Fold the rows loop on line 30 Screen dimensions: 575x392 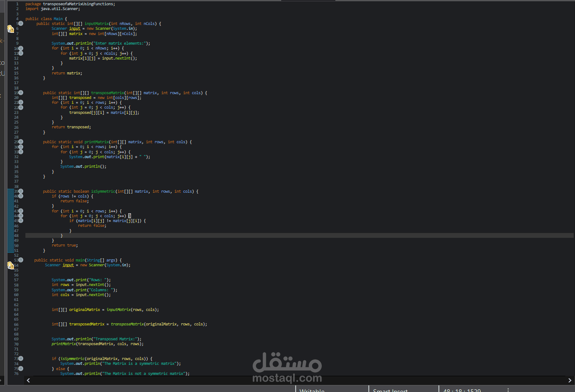21,147
